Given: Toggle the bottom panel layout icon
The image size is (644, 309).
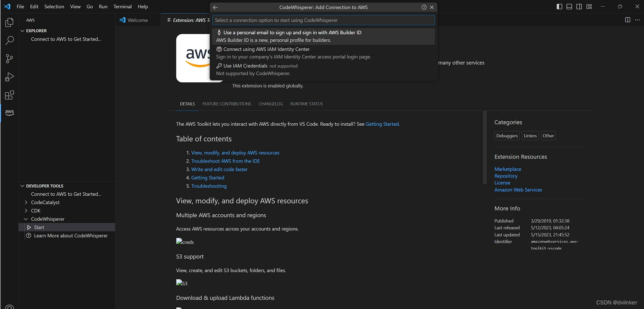Looking at the screenshot, I should (570, 7).
